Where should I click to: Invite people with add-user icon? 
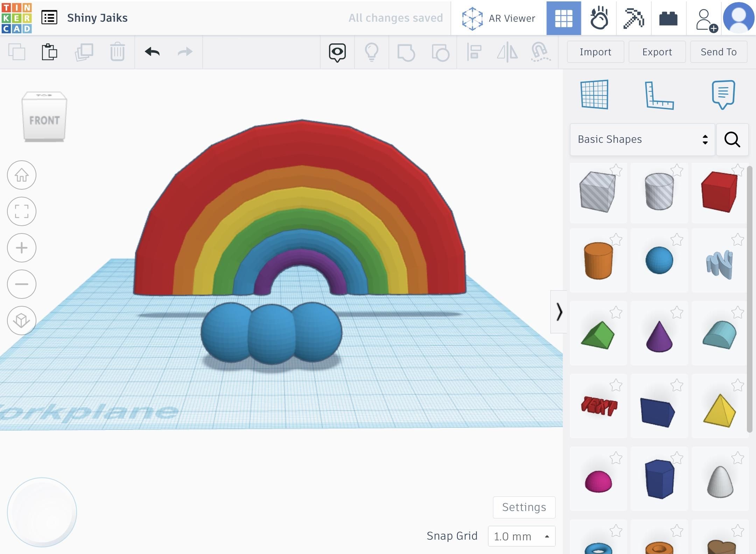(x=707, y=21)
